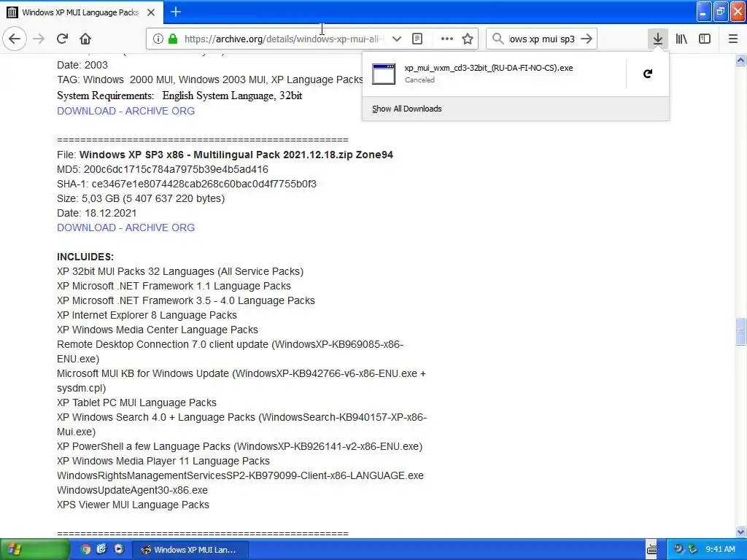
Task: Launch Chrome from quick launch bar
Action: click(x=85, y=550)
